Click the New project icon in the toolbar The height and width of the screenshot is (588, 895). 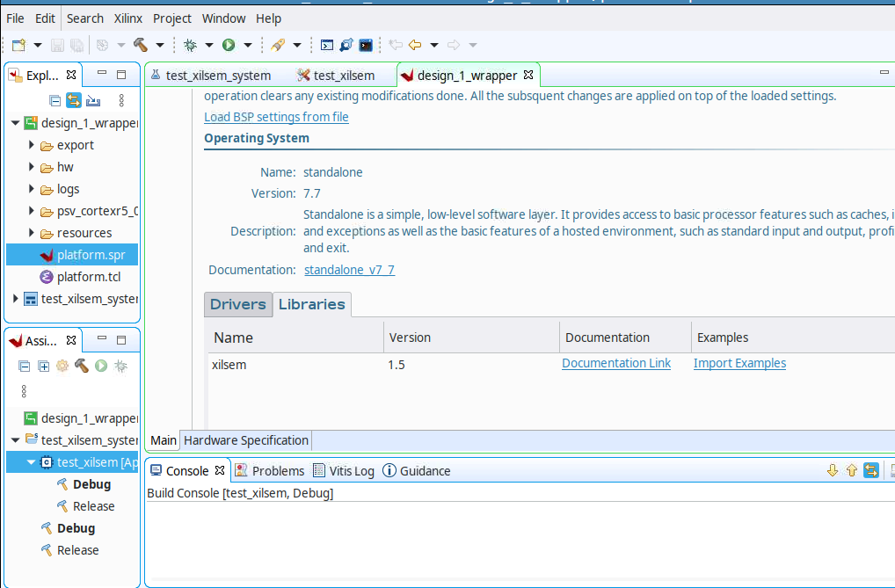[18, 45]
